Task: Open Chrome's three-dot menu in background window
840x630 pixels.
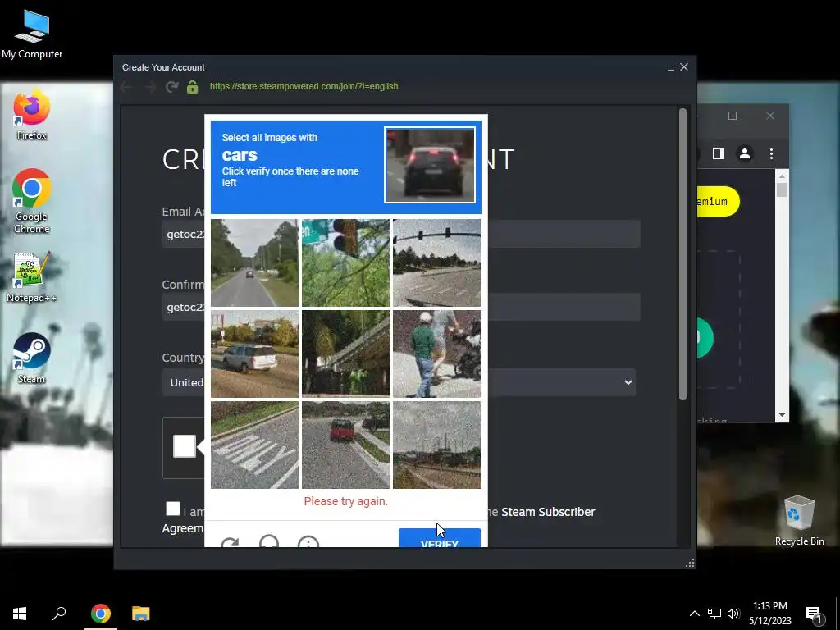Action: (x=771, y=153)
